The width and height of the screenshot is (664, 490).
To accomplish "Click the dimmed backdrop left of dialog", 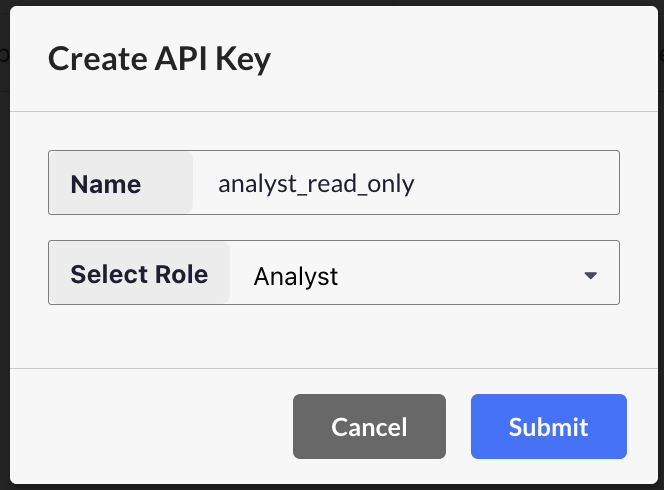I will tap(4, 250).
